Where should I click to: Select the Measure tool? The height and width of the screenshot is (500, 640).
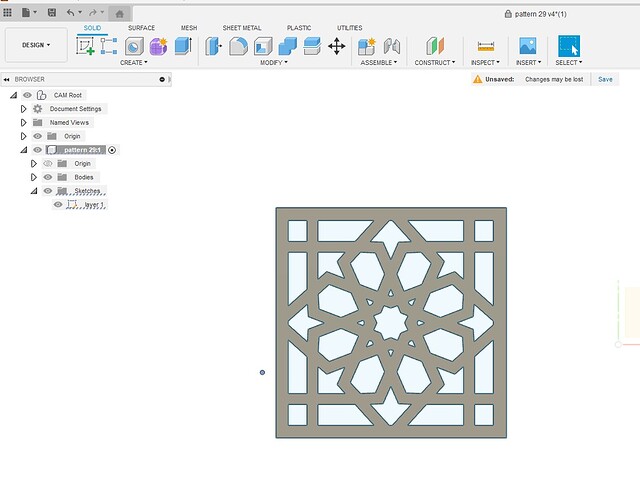[x=486, y=46]
